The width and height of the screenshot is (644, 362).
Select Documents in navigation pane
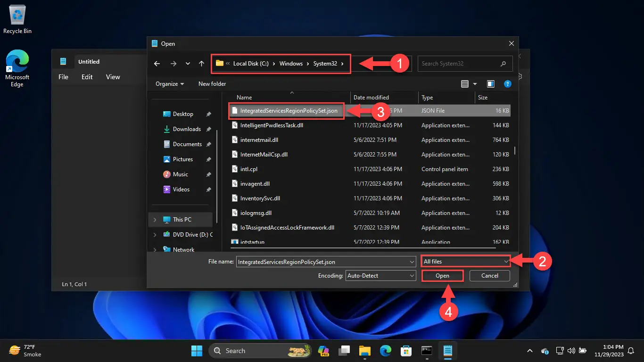[187, 144]
